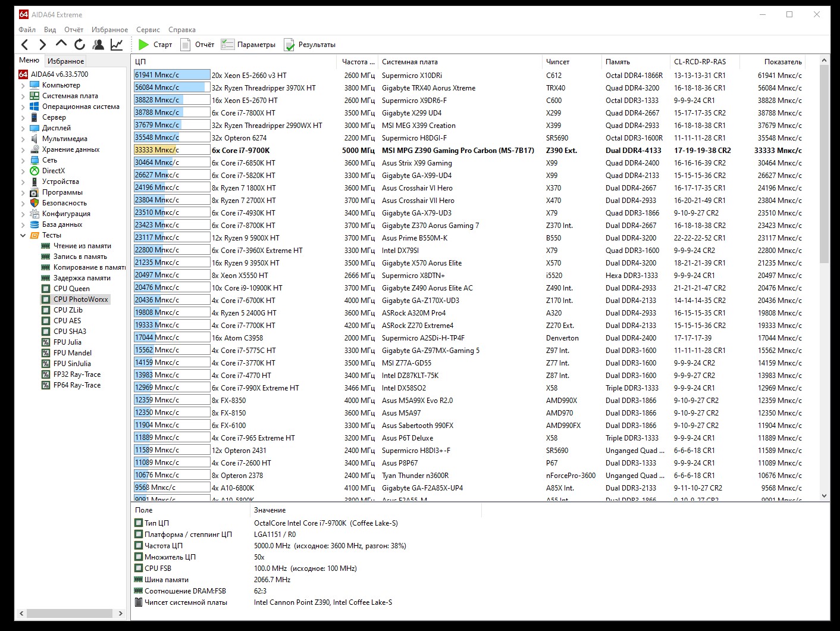Screen dimensions: 840x631
Task: Click the 56084 Мпкс/с result bar
Action: pos(172,88)
